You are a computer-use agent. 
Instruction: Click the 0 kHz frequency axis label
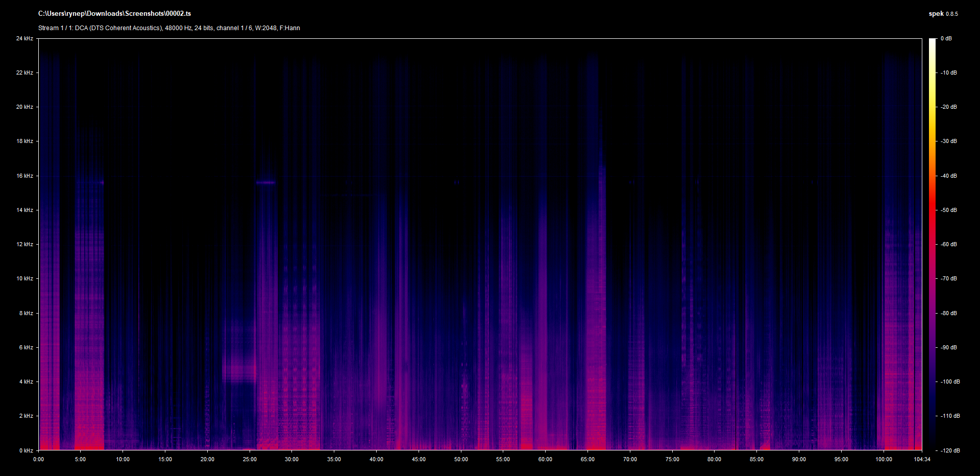(26, 450)
